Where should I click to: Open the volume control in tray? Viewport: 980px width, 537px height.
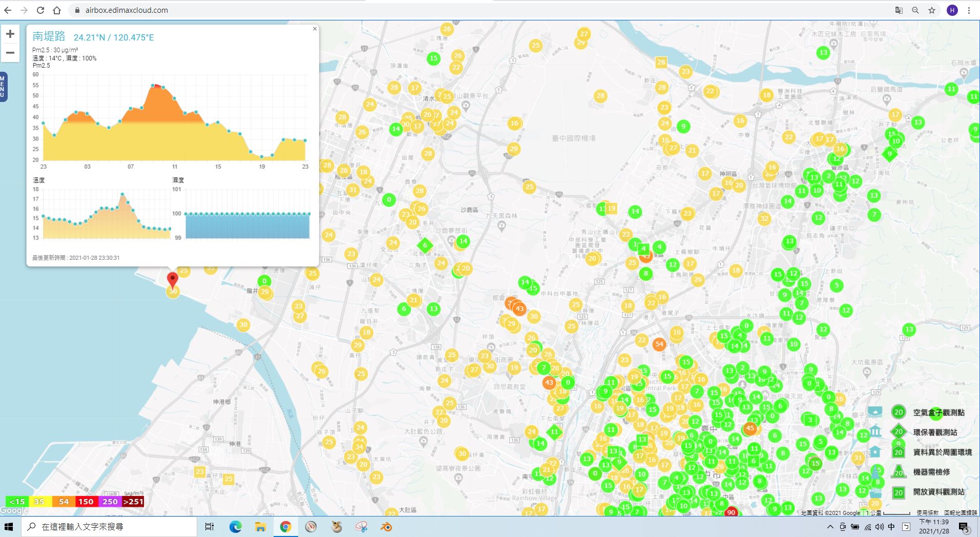point(880,527)
